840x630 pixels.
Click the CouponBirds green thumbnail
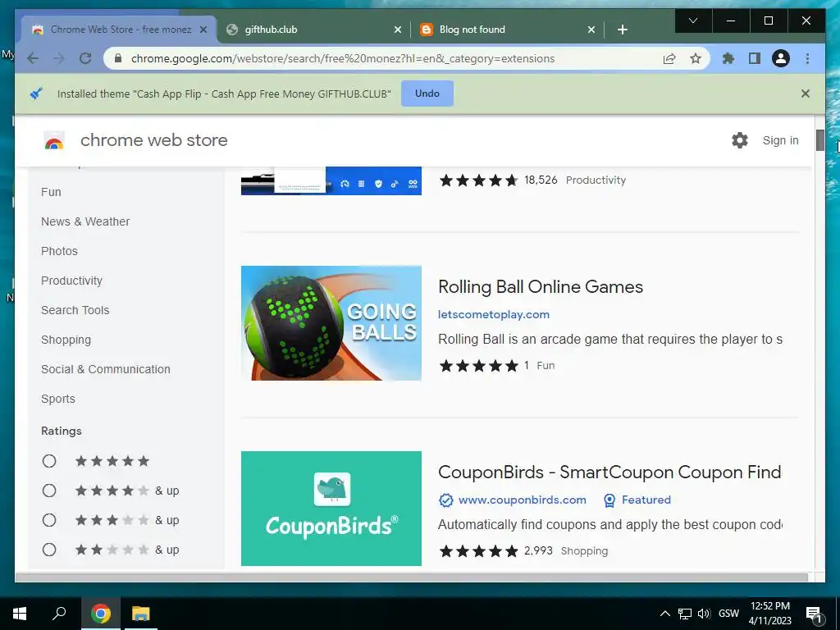[x=331, y=509]
